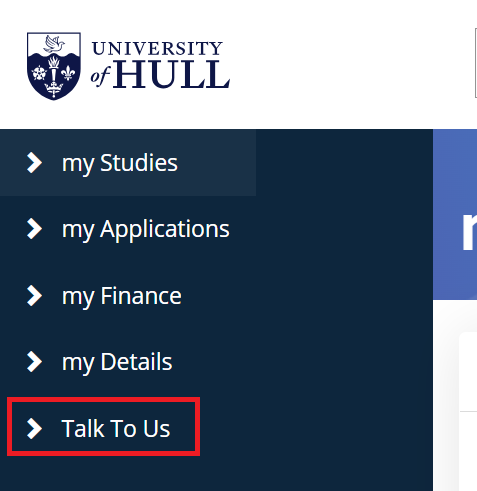The width and height of the screenshot is (477, 491).
Task: Click the University of Hull shield crest
Action: click(54, 66)
